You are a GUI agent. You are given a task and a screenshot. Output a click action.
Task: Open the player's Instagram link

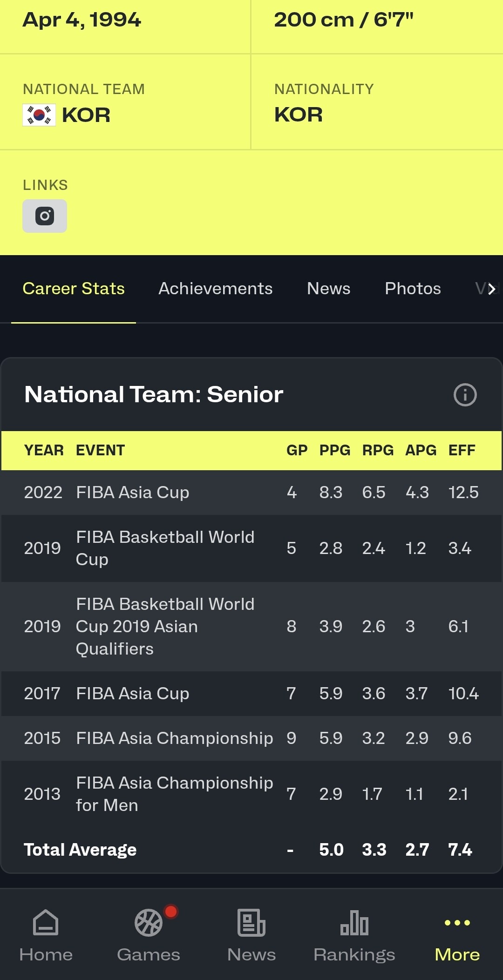coord(45,216)
